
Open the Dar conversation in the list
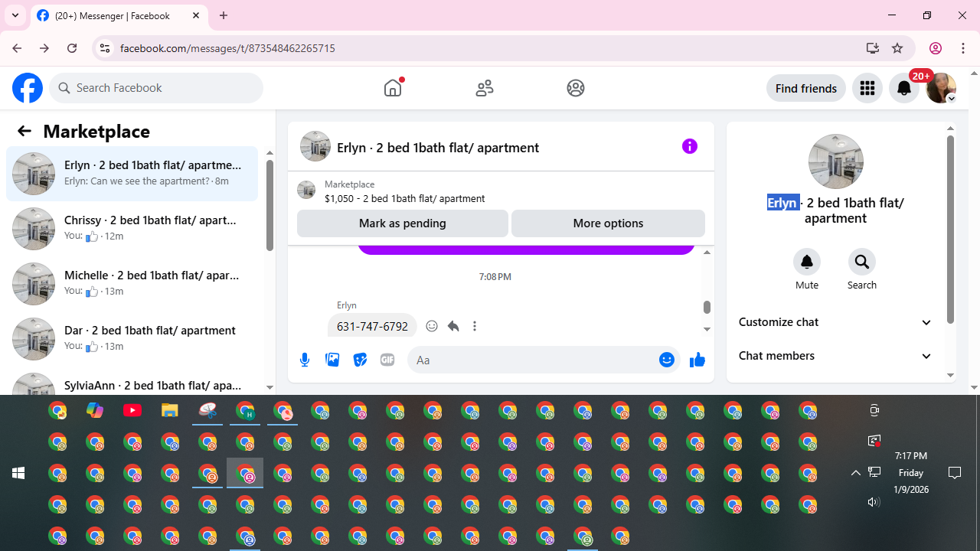point(132,339)
